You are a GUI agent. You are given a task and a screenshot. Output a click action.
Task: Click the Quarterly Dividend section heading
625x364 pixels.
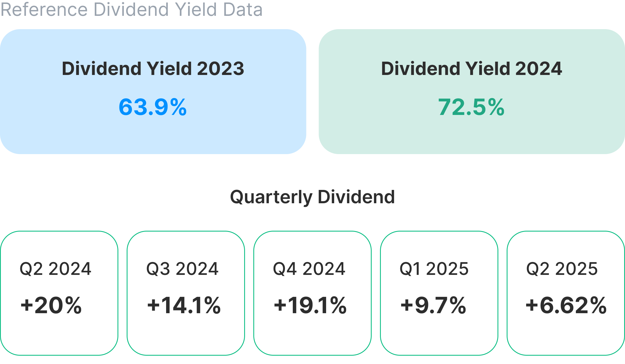click(312, 197)
